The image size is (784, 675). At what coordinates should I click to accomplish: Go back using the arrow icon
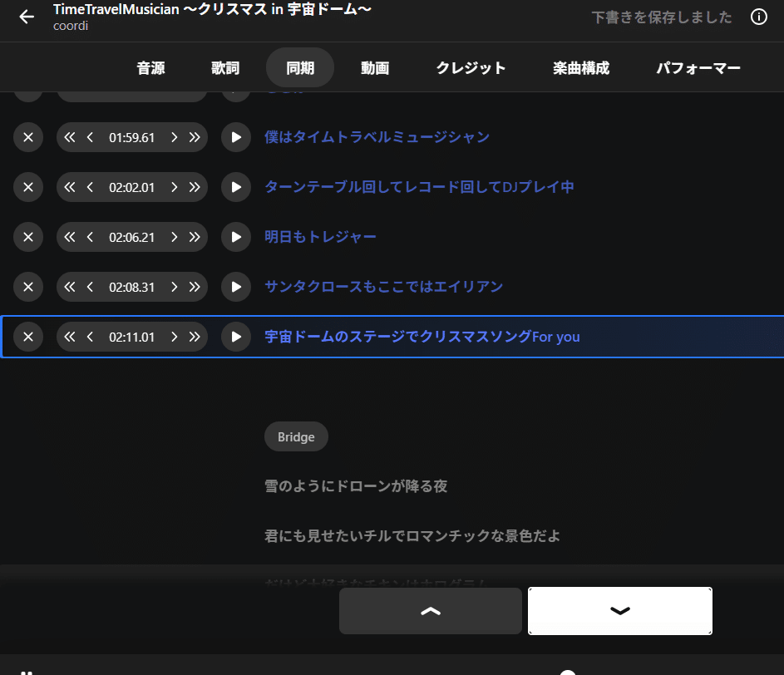pos(24,17)
